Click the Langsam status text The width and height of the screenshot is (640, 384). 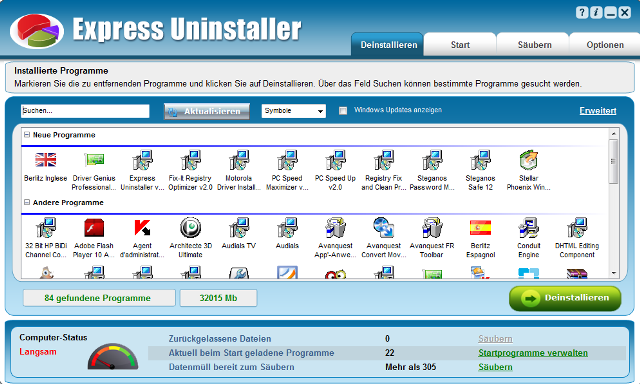38,352
